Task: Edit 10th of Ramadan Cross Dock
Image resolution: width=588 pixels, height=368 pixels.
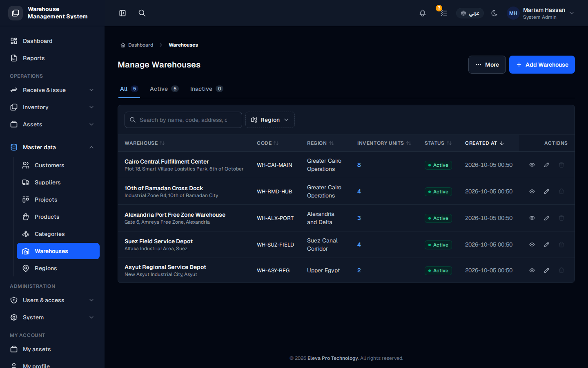Action: [547, 191]
